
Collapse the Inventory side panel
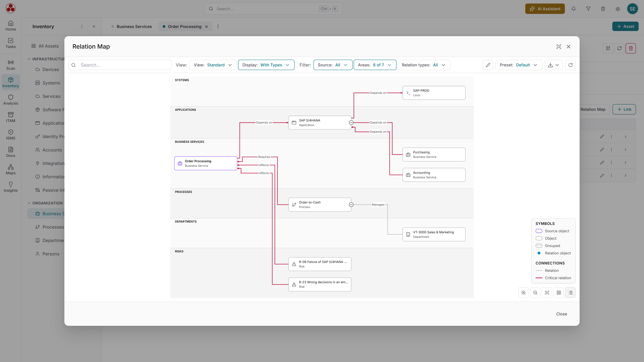point(94,26)
